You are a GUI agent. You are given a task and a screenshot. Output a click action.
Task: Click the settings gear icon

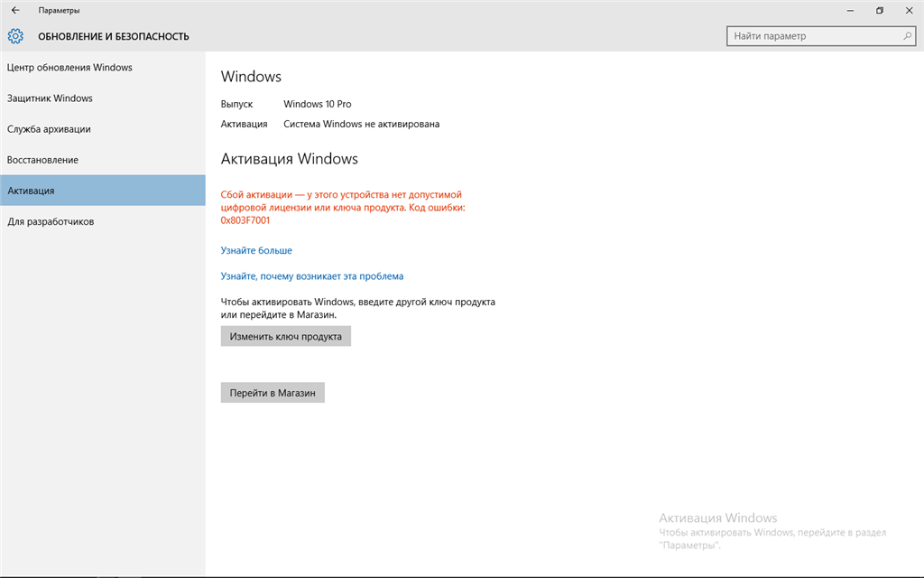coord(15,36)
